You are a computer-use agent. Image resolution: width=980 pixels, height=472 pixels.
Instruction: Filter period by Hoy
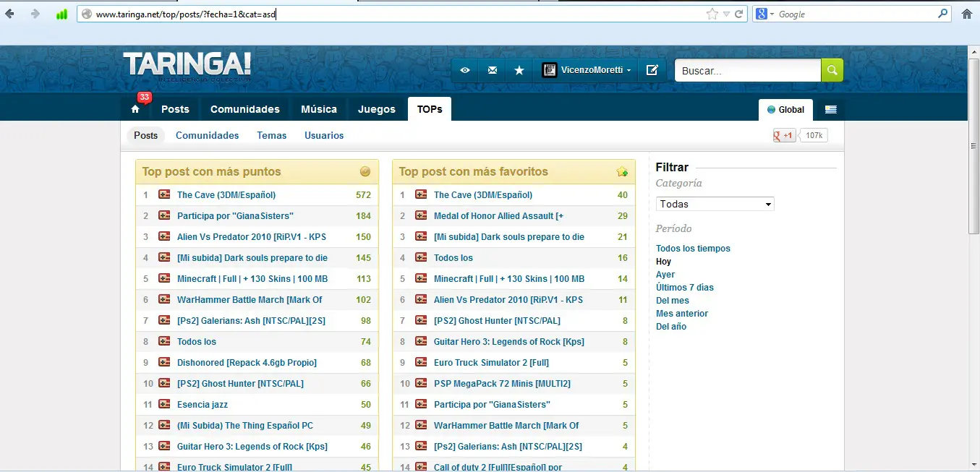tap(663, 262)
